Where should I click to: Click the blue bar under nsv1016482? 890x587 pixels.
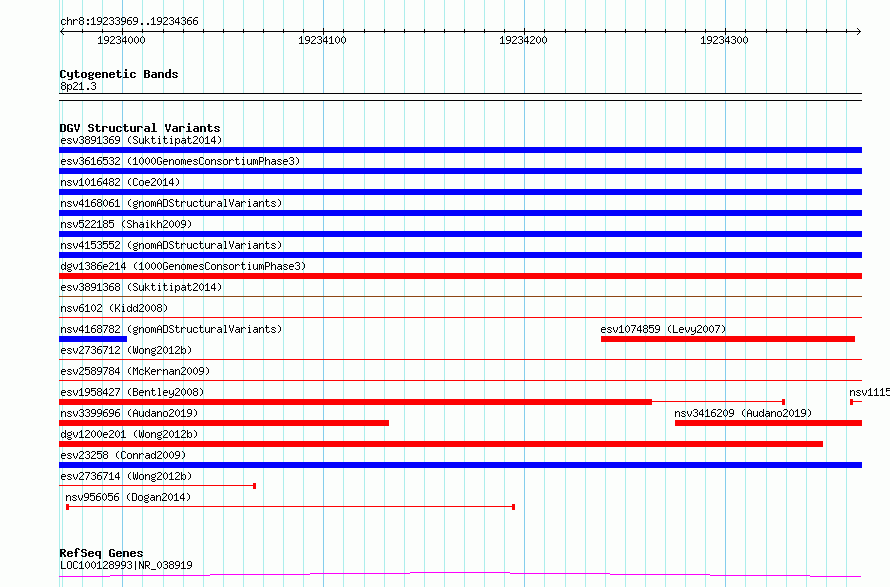(x=460, y=192)
